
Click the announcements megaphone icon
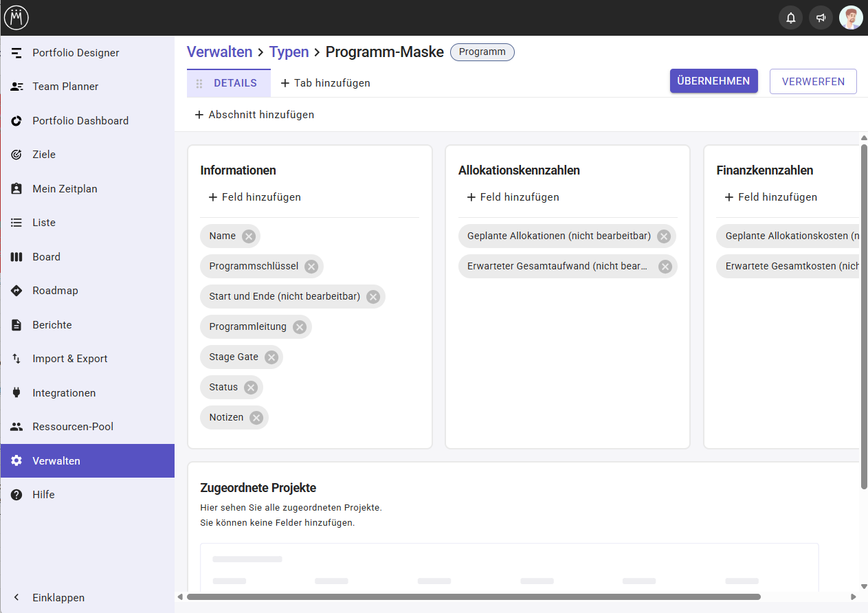(x=821, y=18)
